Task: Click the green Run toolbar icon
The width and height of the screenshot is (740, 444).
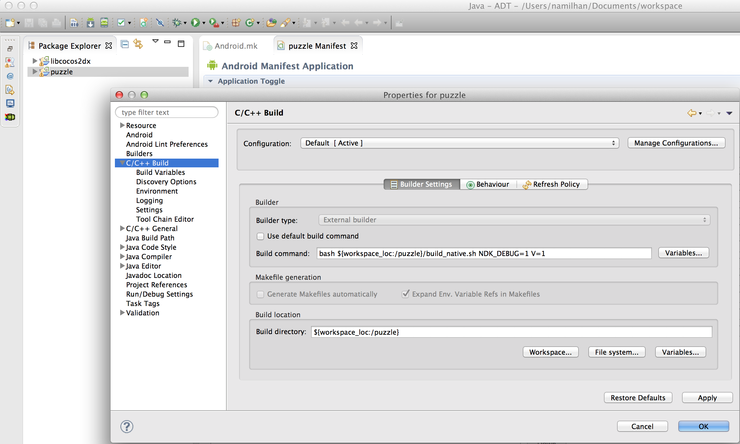Action: coord(195,23)
